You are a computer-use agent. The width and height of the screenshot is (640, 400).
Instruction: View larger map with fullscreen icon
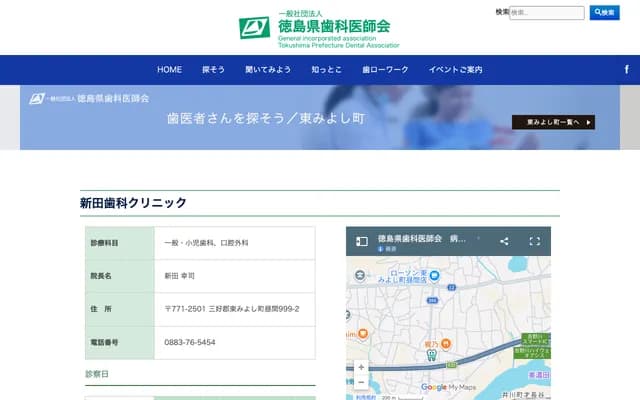(x=535, y=241)
